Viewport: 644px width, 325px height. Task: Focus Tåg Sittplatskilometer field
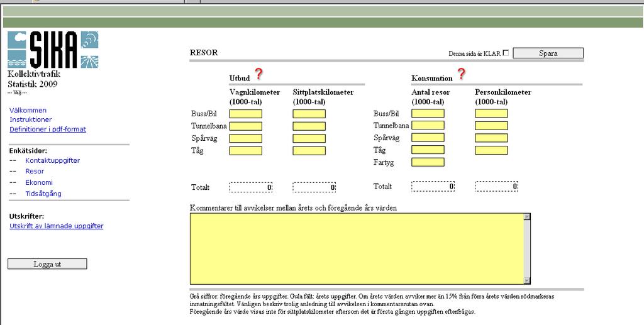(309, 151)
